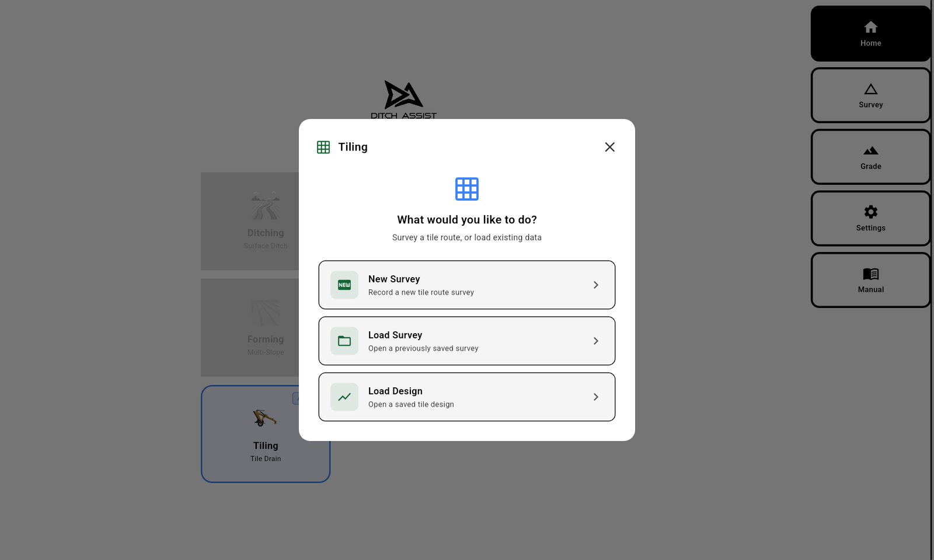Expand New Survey with its chevron
Image resolution: width=934 pixels, height=560 pixels.
coord(595,285)
